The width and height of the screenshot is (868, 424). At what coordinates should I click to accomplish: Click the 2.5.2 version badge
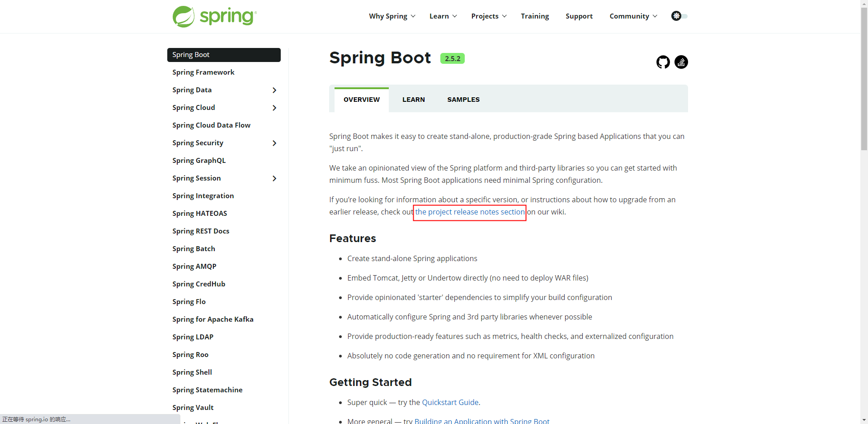point(453,58)
